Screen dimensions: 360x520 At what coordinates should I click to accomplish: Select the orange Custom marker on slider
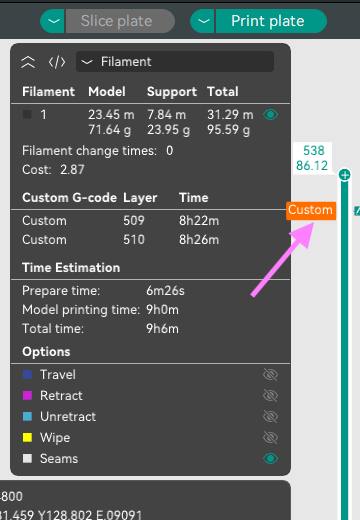point(311,210)
